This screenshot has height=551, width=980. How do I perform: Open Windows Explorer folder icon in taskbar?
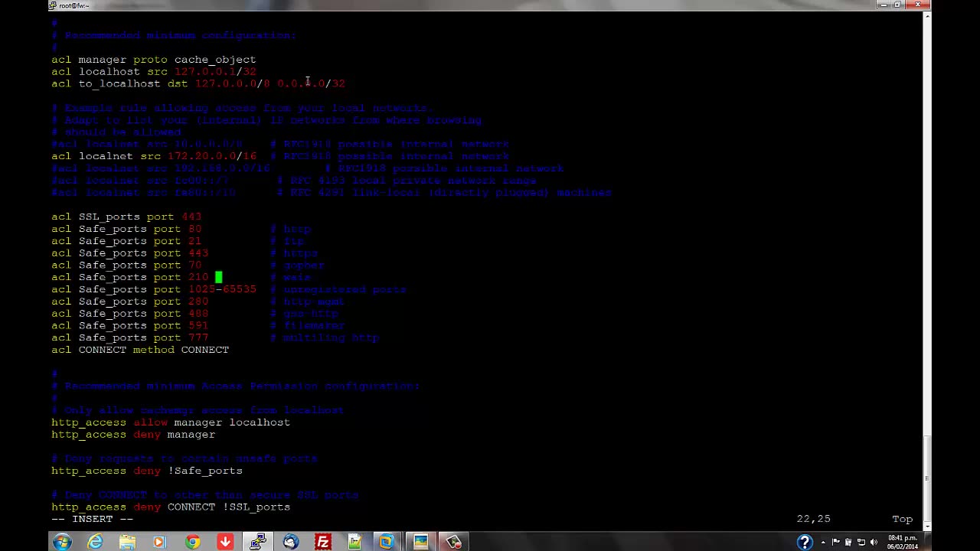127,542
